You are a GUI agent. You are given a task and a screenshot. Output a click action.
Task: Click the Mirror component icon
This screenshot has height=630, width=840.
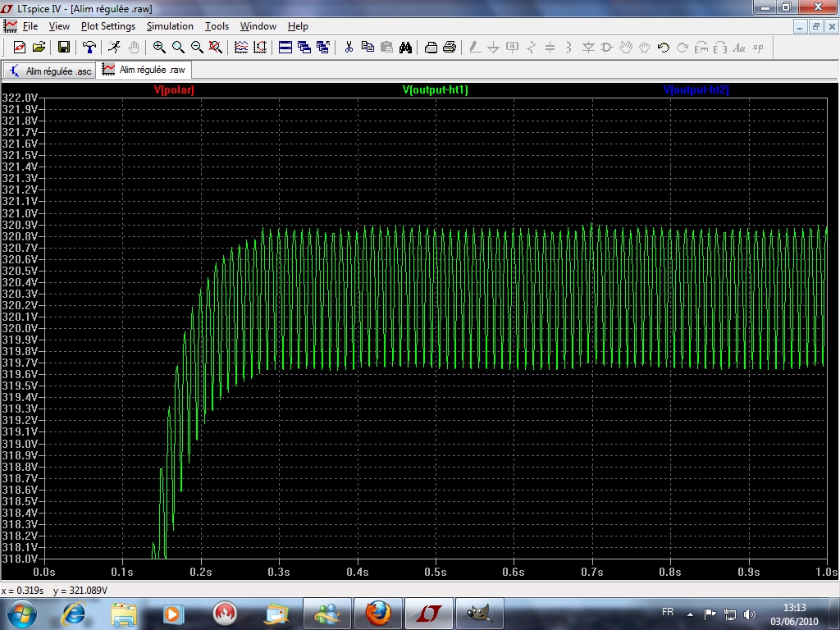tap(720, 48)
